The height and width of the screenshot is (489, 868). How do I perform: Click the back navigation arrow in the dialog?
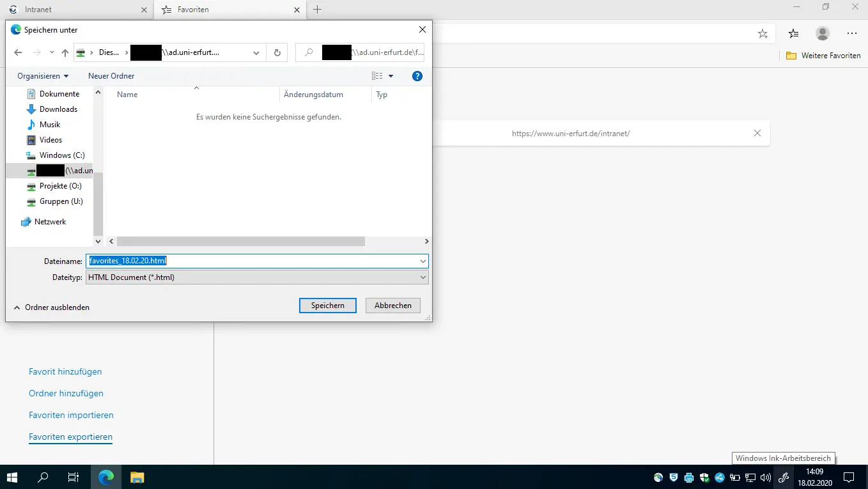coord(18,52)
